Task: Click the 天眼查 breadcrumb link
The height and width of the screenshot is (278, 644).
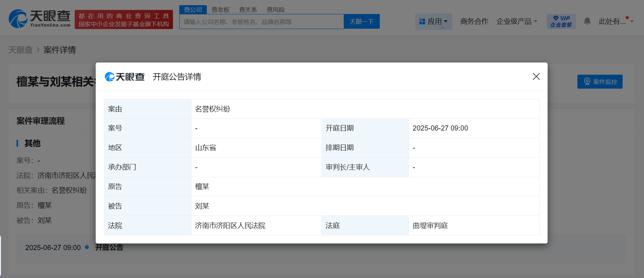Action: pyautogui.click(x=21, y=50)
